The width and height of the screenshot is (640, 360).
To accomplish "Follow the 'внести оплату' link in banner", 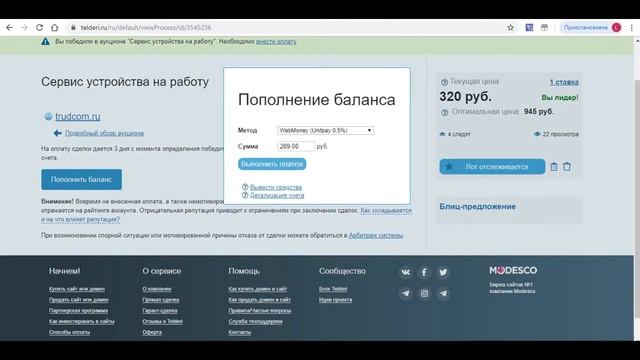I will click(x=276, y=42).
